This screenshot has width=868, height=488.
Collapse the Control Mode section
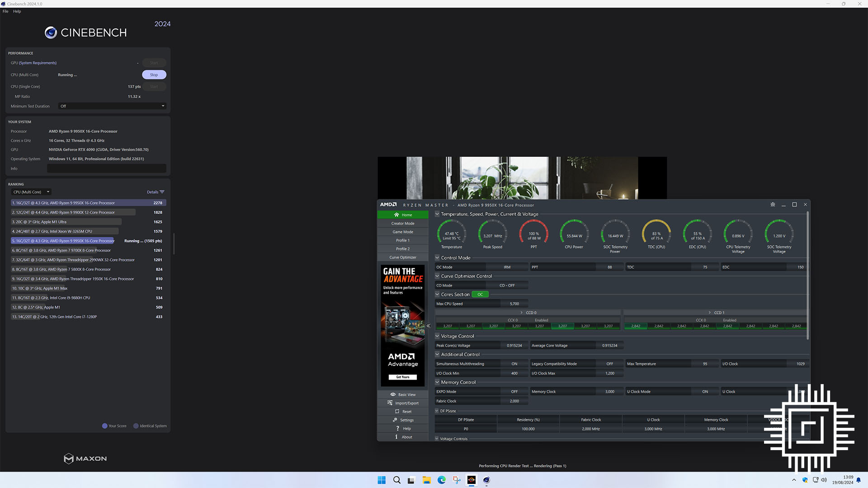coord(437,258)
